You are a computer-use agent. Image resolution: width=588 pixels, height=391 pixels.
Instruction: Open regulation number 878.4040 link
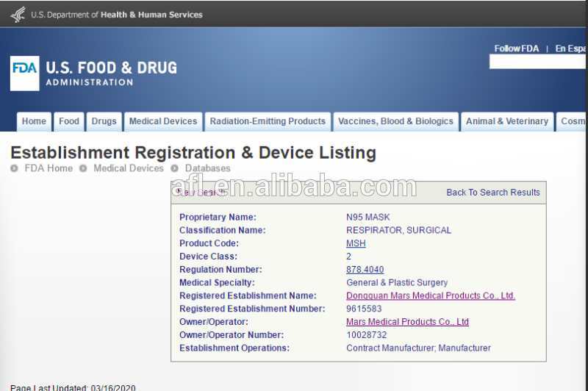365,270
